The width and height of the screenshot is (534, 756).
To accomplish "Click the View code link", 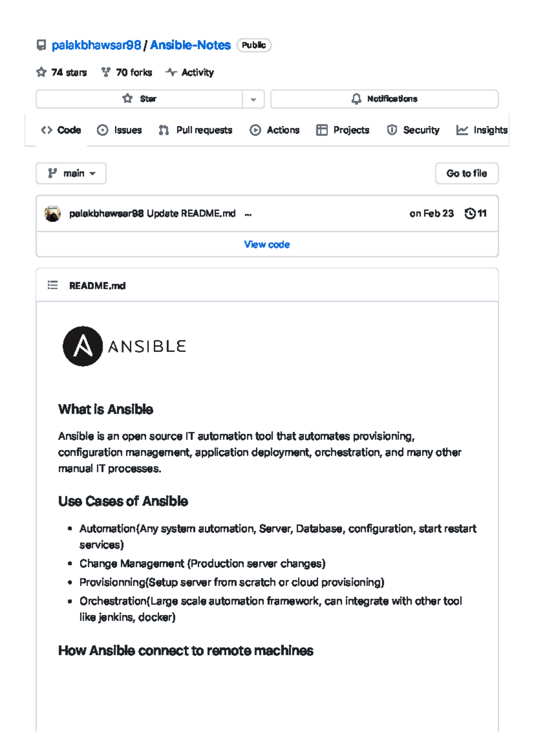I will 267,244.
